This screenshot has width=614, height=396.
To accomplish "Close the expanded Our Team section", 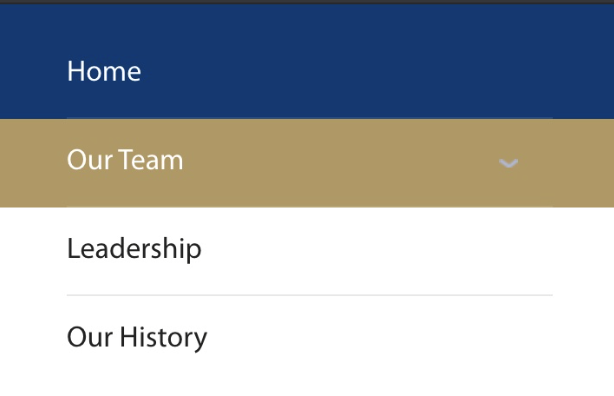I will [x=508, y=163].
